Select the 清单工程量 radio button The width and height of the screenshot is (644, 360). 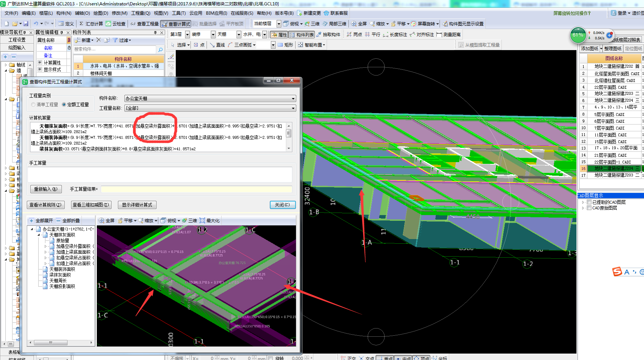tap(33, 104)
